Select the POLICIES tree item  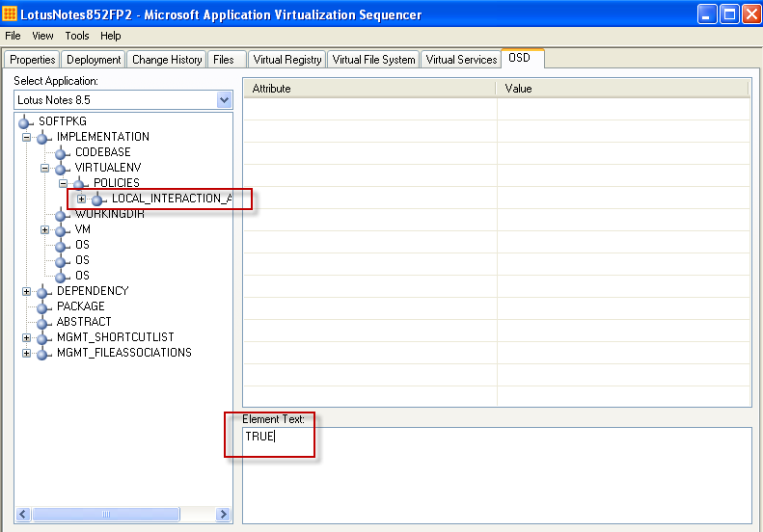pyautogui.click(x=117, y=183)
